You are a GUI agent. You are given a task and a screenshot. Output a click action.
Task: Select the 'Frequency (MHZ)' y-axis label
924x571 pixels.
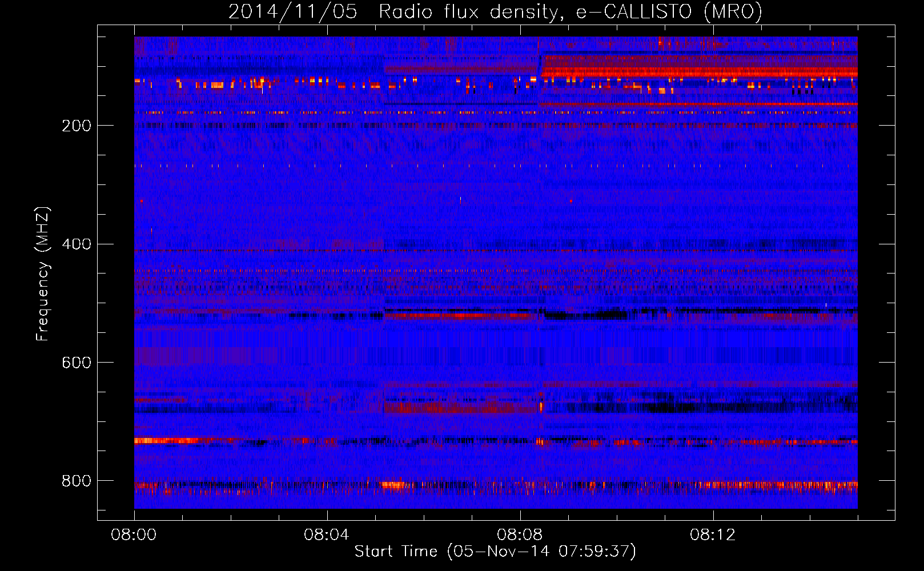pyautogui.click(x=43, y=274)
